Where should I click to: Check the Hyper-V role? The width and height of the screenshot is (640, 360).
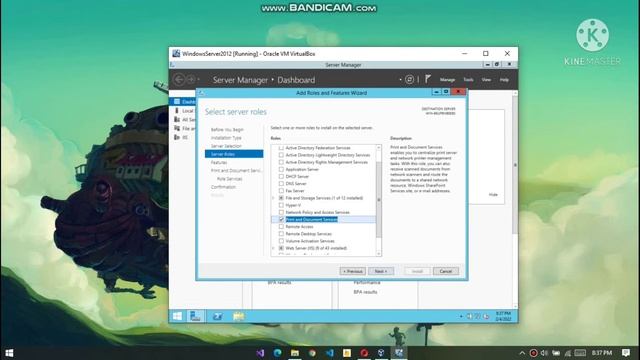[x=281, y=205]
